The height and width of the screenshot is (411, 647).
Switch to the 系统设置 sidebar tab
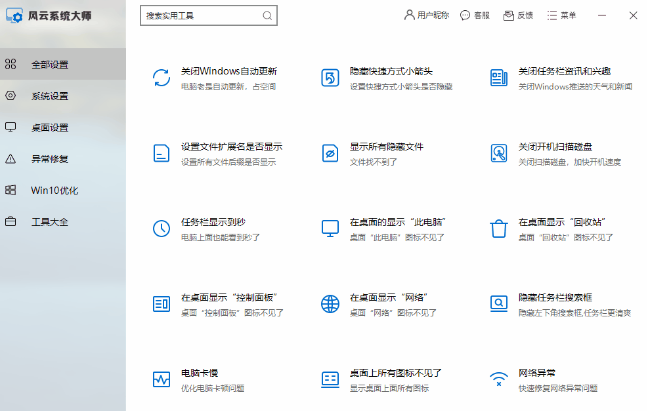[49, 96]
